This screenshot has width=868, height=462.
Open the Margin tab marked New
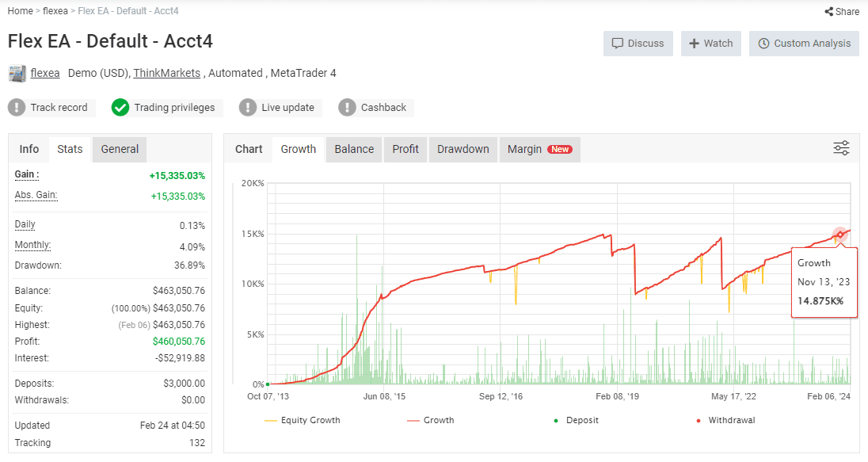click(539, 149)
